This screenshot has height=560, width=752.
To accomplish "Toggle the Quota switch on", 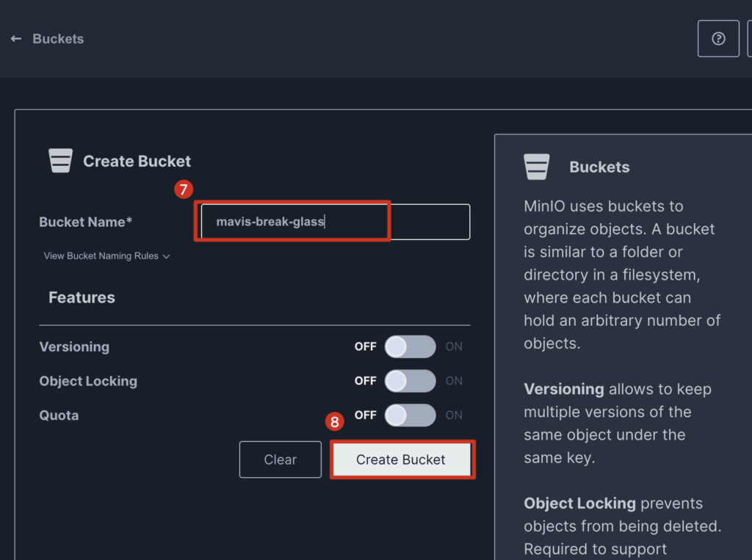I will click(410, 415).
